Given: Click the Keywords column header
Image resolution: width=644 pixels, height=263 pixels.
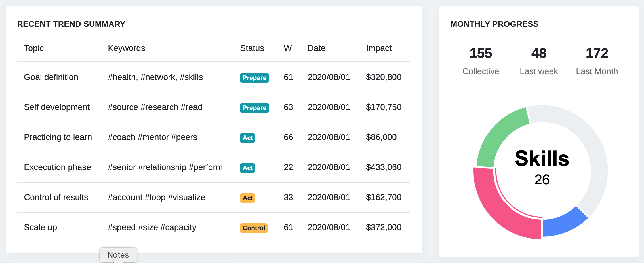Looking at the screenshot, I should [126, 48].
